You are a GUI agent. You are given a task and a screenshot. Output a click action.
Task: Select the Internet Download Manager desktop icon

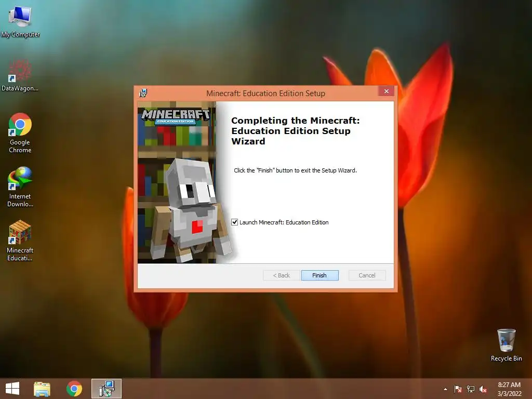point(20,187)
